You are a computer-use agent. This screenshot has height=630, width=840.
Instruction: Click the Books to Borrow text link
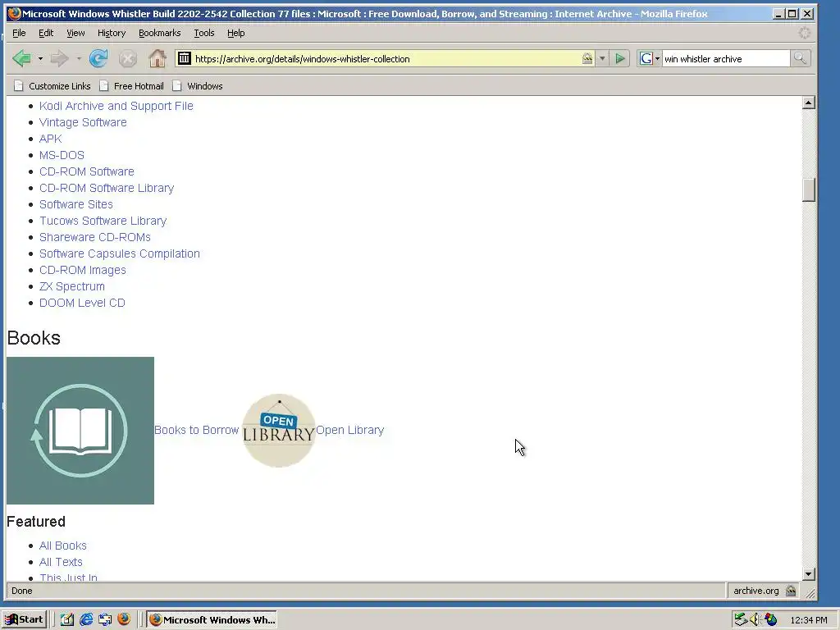coord(197,430)
